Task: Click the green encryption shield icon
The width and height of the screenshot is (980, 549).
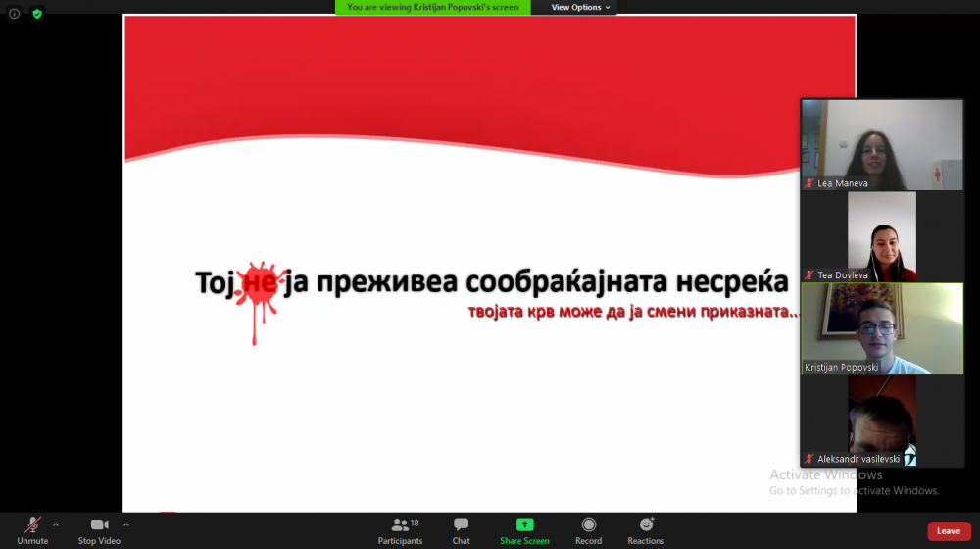Action: tap(37, 14)
